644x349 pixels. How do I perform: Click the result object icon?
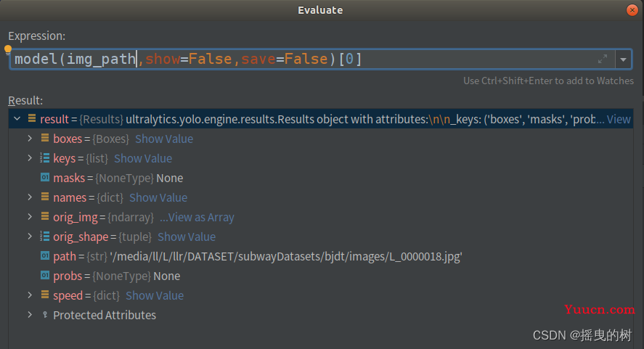[x=32, y=119]
